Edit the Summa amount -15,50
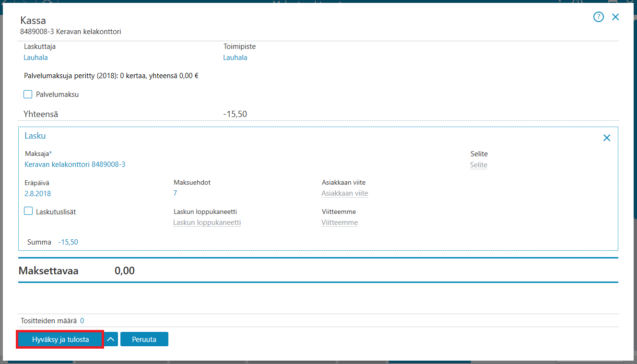This screenshot has height=364, width=637. [x=68, y=242]
